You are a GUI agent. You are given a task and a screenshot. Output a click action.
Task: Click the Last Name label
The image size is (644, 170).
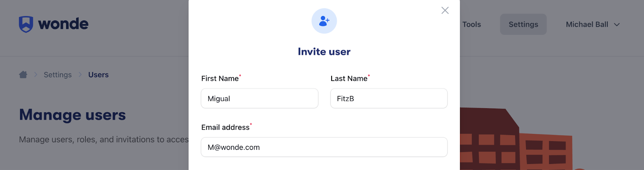coord(349,78)
